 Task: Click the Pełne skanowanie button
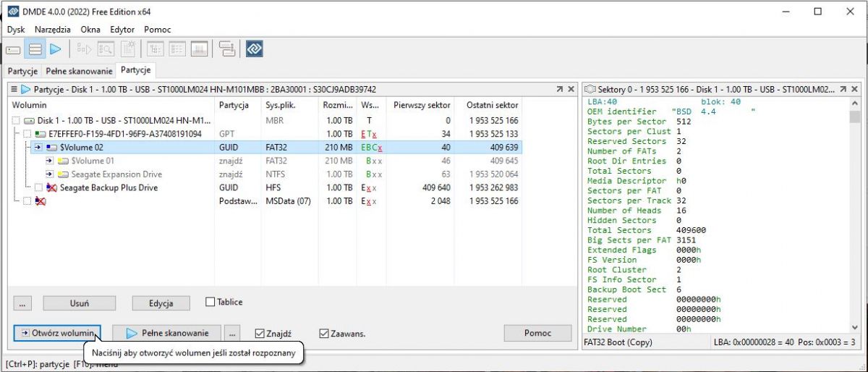166,333
